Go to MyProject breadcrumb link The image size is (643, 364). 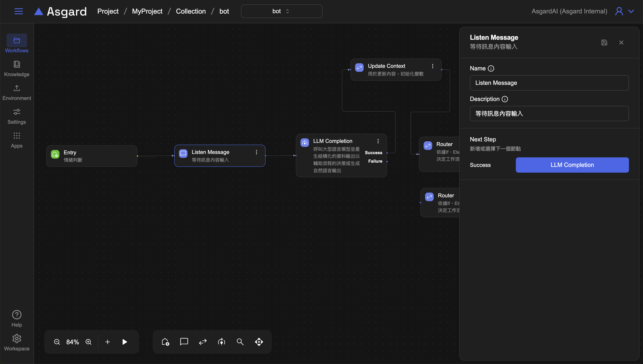(x=147, y=11)
